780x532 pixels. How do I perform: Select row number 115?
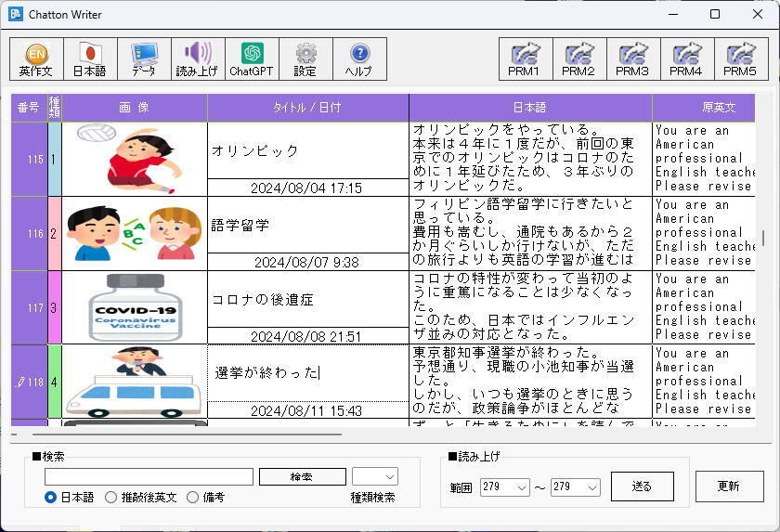(30, 159)
